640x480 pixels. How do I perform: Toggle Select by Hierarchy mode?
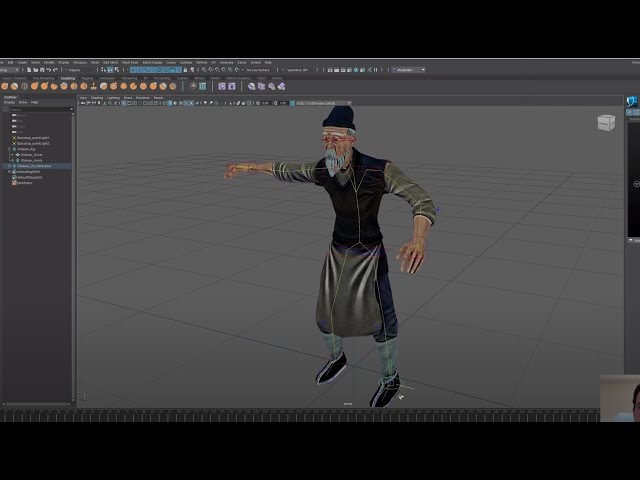click(x=103, y=70)
